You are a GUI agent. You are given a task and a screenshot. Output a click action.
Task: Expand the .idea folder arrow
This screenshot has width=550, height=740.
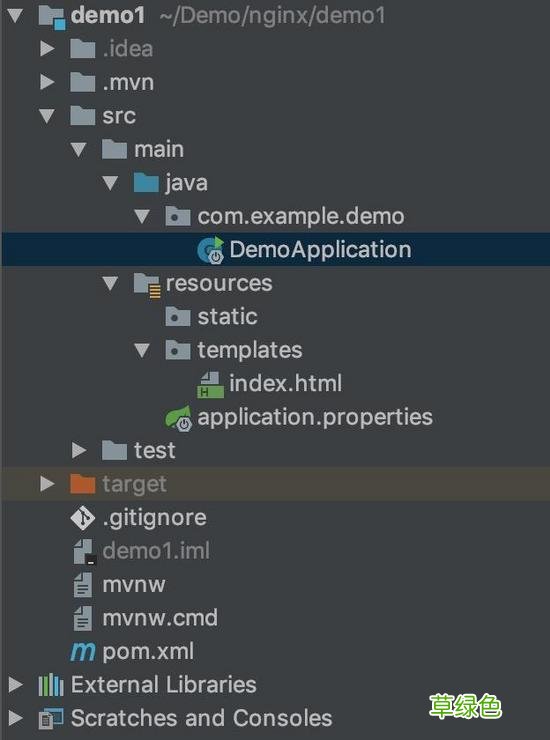point(47,49)
